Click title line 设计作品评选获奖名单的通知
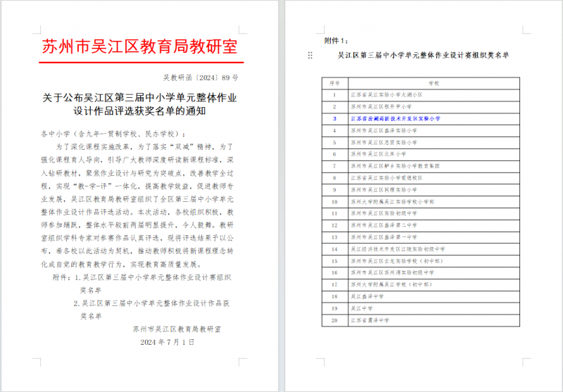The width and height of the screenshot is (563, 392). point(139,111)
